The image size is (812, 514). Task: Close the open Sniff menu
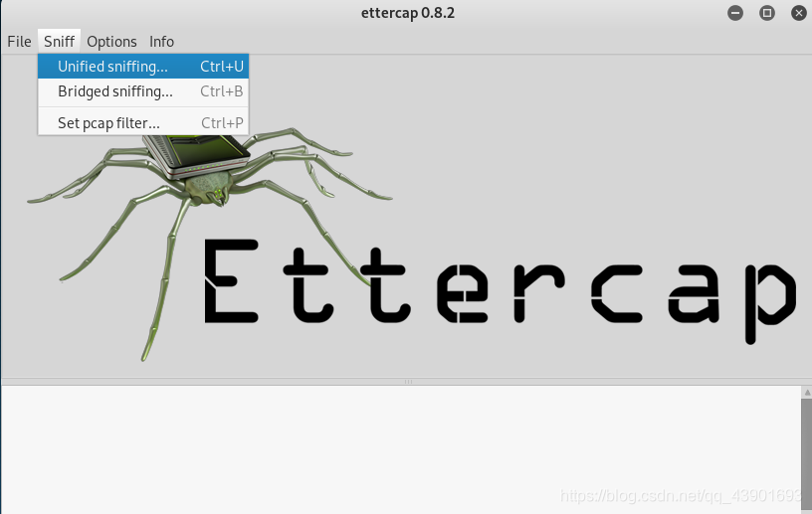click(x=59, y=42)
